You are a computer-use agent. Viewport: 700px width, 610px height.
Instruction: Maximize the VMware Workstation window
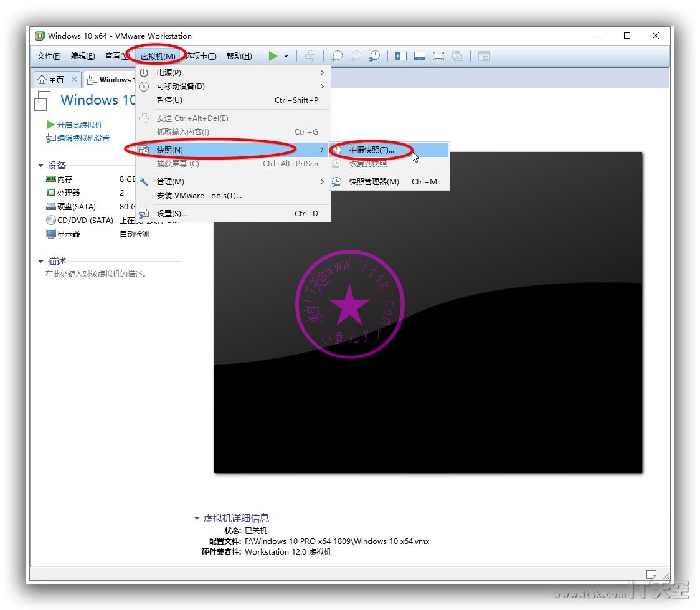(x=627, y=36)
